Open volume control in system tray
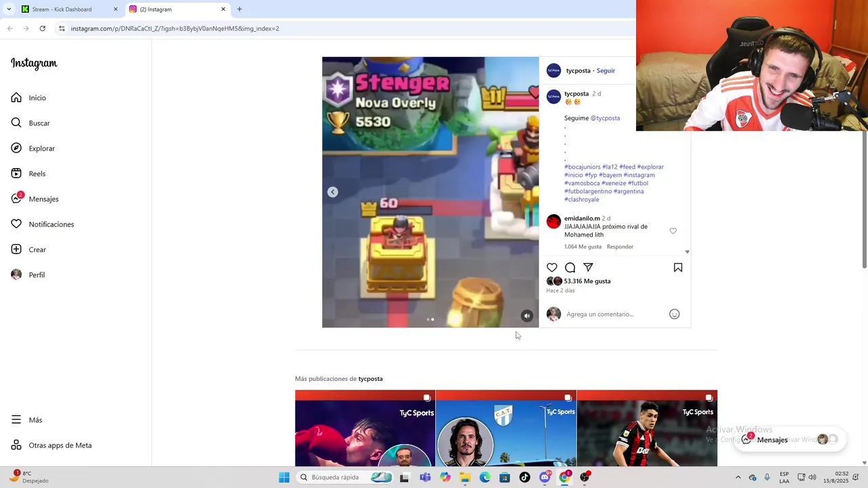Image resolution: width=868 pixels, height=488 pixels. (812, 477)
